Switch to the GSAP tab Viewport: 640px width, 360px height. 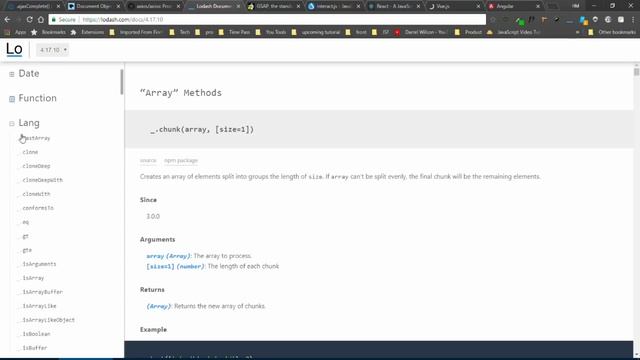274,6
